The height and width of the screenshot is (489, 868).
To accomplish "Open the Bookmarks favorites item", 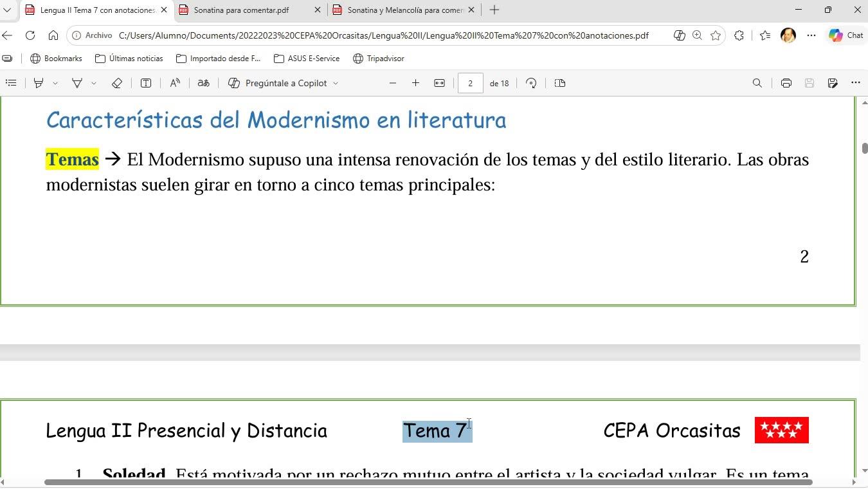I will pos(56,59).
